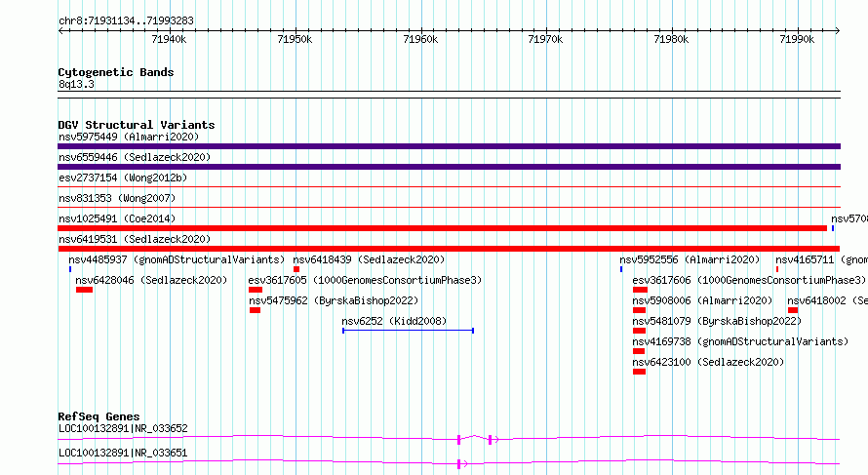The image size is (868, 475).
Task: Open nsv4485937 (gnomADStructuralVariants) label
Action: (x=177, y=259)
